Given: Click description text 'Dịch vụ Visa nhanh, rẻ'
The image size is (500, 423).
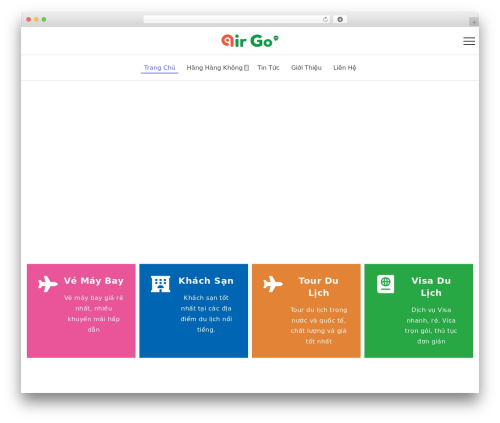Looking at the screenshot, I should coord(431,315).
